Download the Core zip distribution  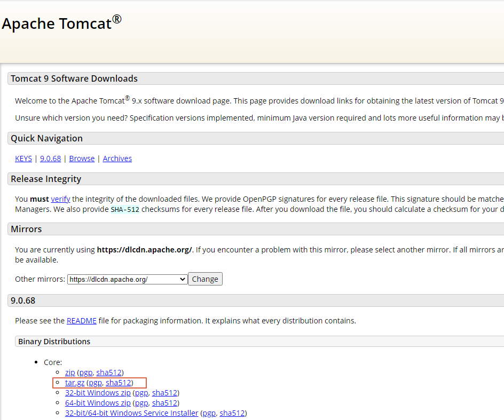[70, 373]
